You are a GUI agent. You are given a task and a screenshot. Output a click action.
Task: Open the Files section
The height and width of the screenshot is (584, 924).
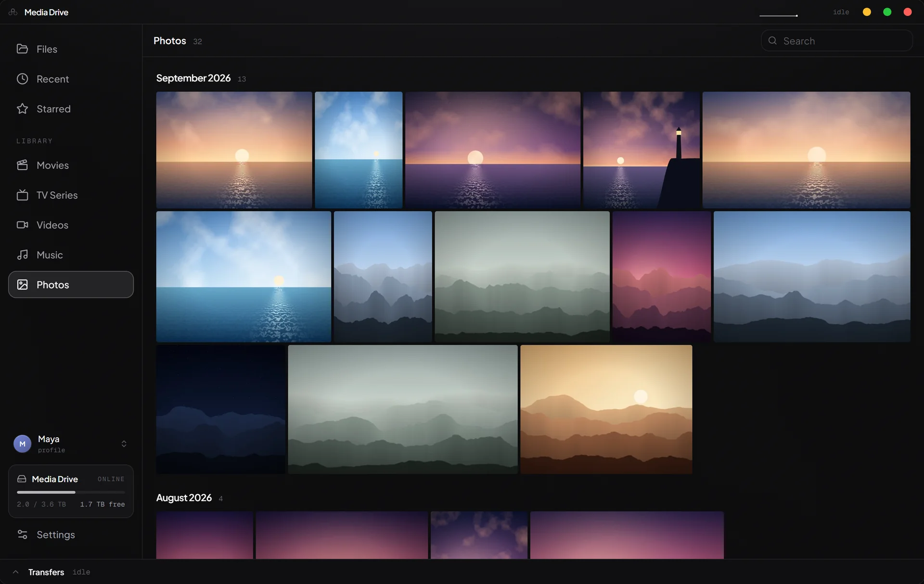pyautogui.click(x=71, y=49)
